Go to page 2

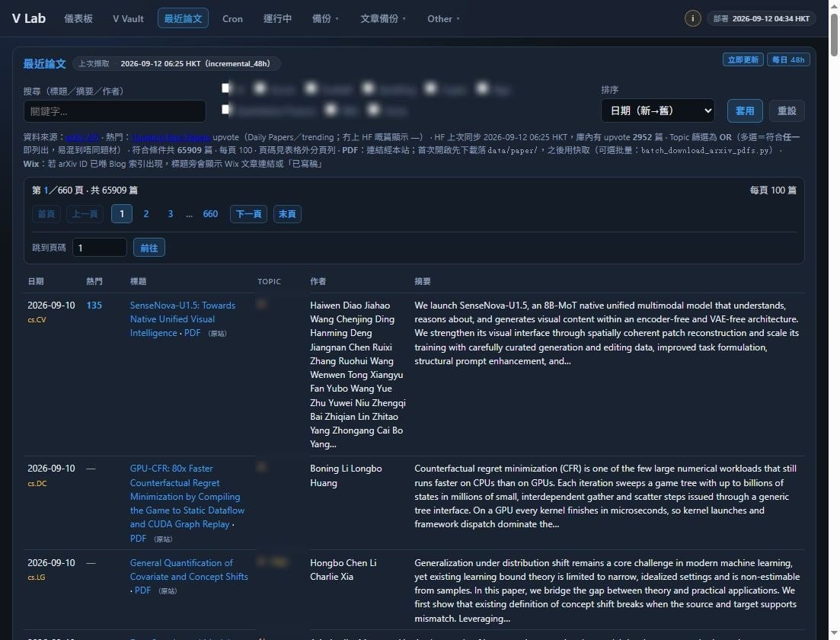pos(145,214)
